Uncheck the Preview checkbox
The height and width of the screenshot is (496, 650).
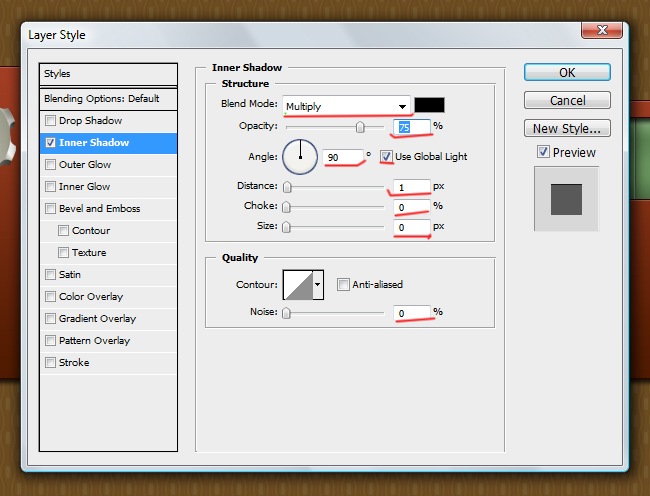click(543, 153)
